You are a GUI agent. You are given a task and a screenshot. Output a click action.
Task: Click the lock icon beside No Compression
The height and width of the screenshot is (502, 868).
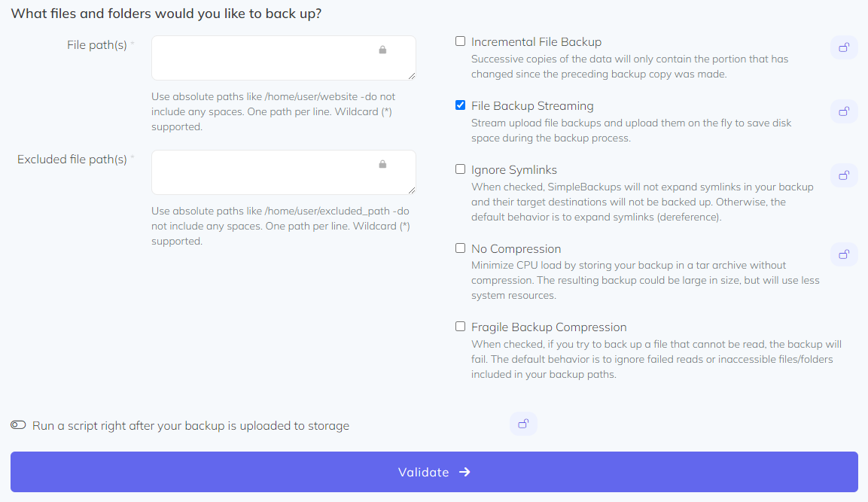click(844, 254)
